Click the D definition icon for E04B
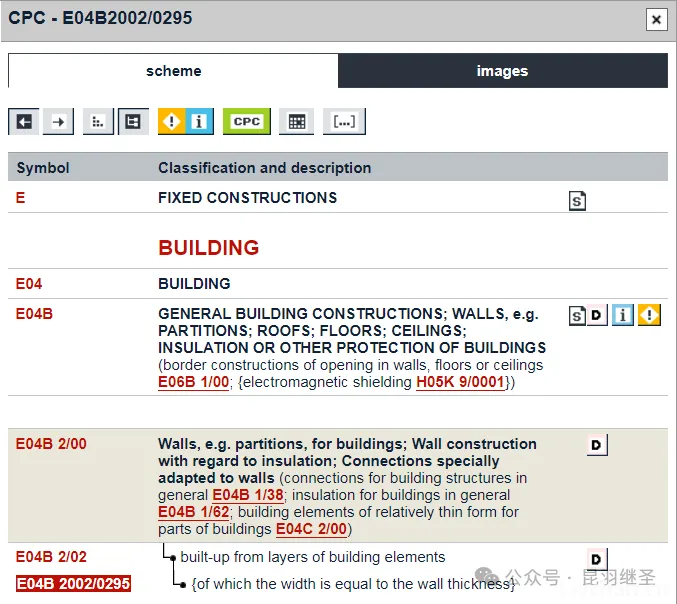The width and height of the screenshot is (677, 604). click(x=597, y=316)
